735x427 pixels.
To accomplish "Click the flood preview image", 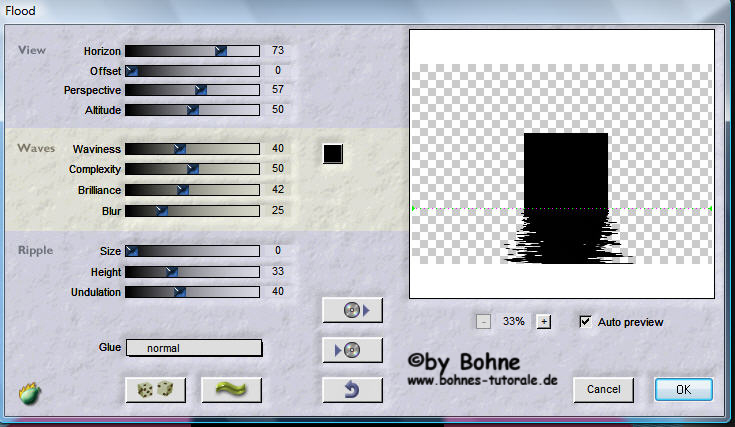I will tap(562, 163).
